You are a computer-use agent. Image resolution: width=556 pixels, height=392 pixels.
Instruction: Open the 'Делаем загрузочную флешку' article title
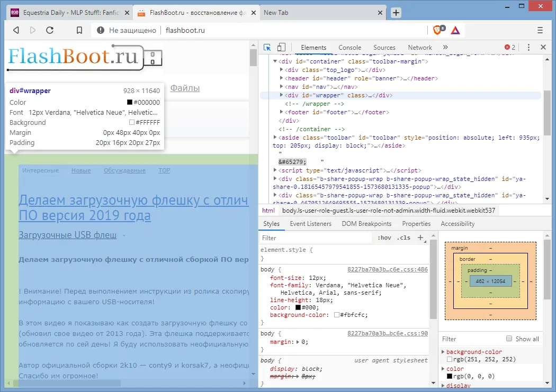click(133, 208)
